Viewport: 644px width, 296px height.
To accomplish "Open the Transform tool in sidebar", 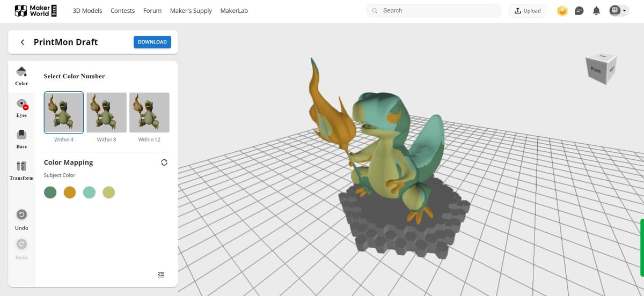I will click(21, 171).
